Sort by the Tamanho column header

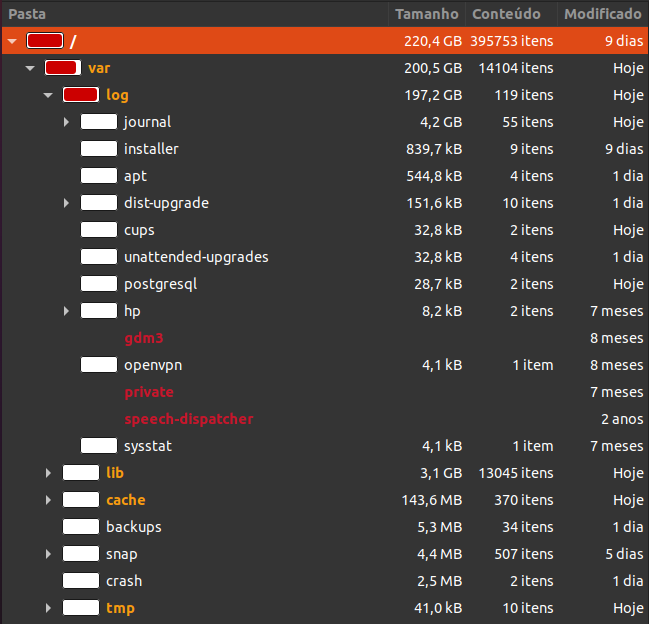pyautogui.click(x=427, y=14)
